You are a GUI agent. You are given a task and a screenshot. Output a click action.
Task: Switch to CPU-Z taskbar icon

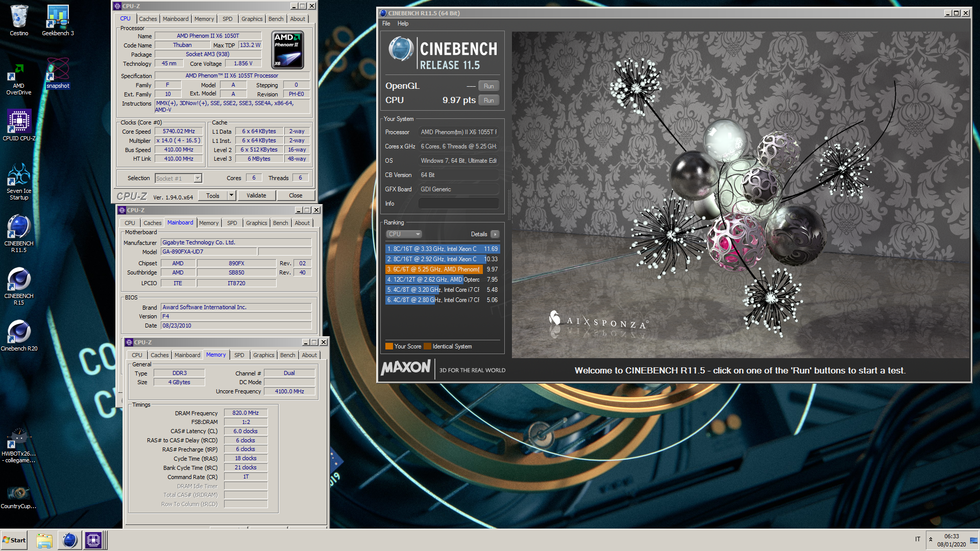[x=93, y=540]
